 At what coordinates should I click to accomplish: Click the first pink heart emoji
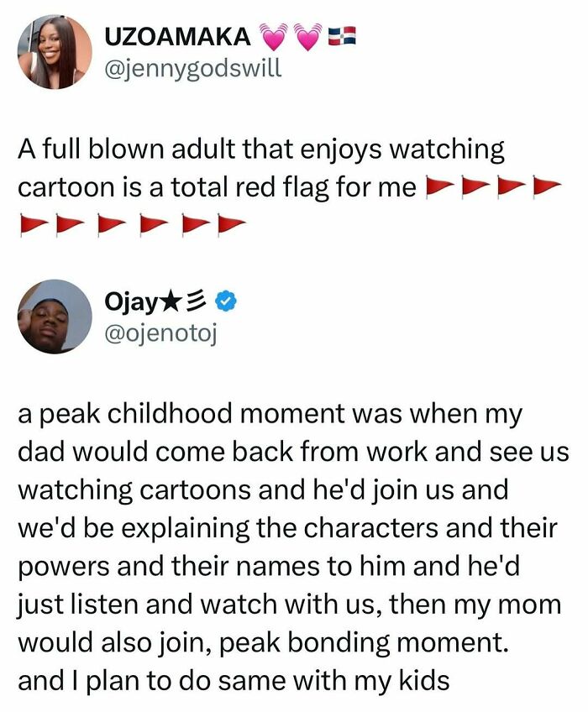[273, 37]
